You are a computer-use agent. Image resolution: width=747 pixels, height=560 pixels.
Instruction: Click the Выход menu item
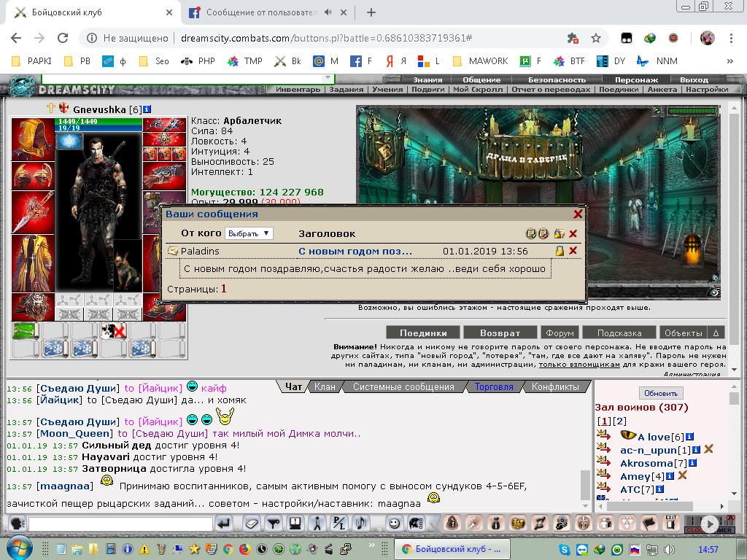(x=694, y=79)
